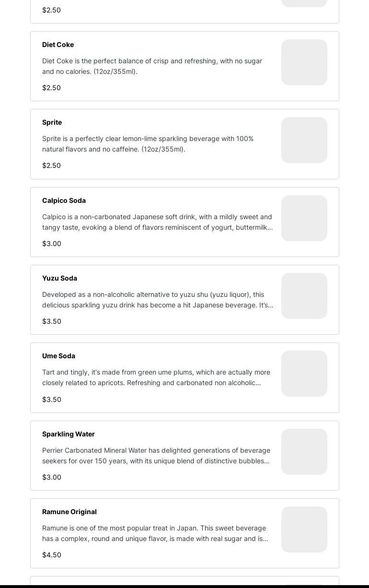Click the Diet Coke image placeholder
369x588 pixels.
coord(304,62)
